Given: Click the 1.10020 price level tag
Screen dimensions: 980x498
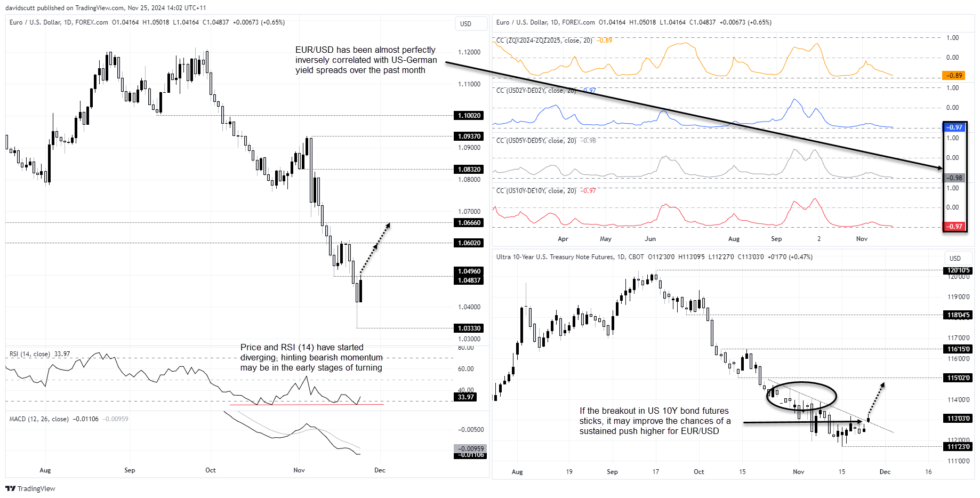Looking at the screenshot, I should pyautogui.click(x=469, y=116).
